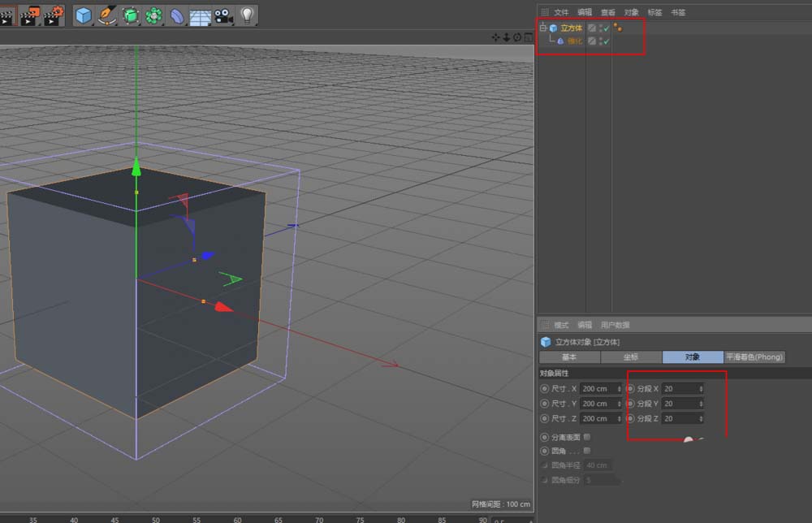Click the 尺寸.Y stepper down arrow

[620, 406]
